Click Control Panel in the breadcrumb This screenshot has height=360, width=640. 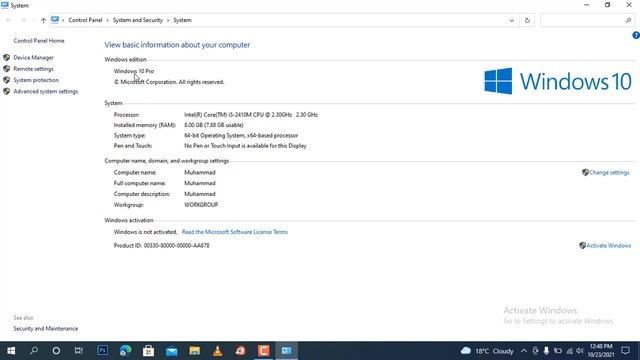tap(85, 20)
